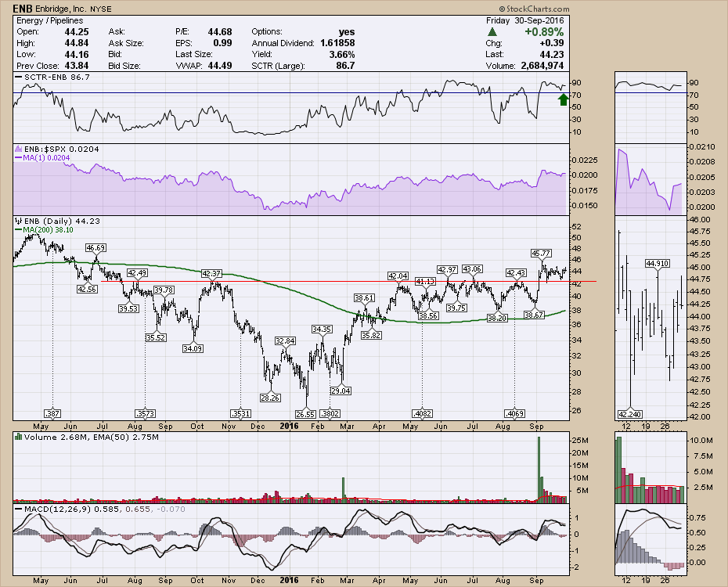Screen dimensions: 728x587
Task: Click the 35.82 trough label
Action: coord(371,335)
